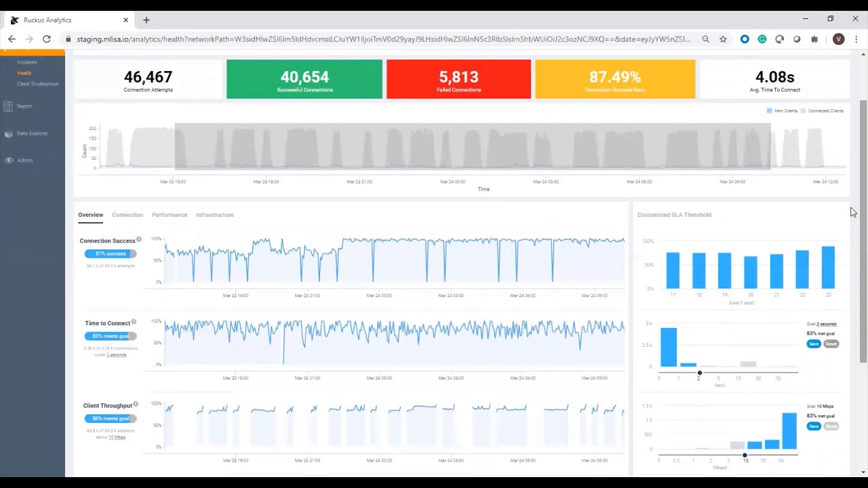Viewport: 868px width, 488px height.
Task: Save the Time to Connect SLA goal
Action: pos(813,344)
